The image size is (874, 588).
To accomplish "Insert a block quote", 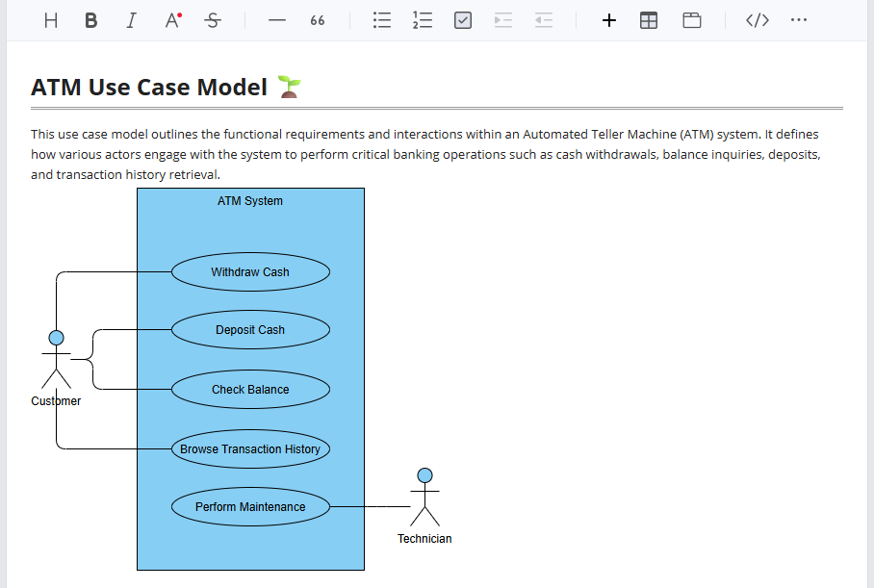I will click(317, 20).
